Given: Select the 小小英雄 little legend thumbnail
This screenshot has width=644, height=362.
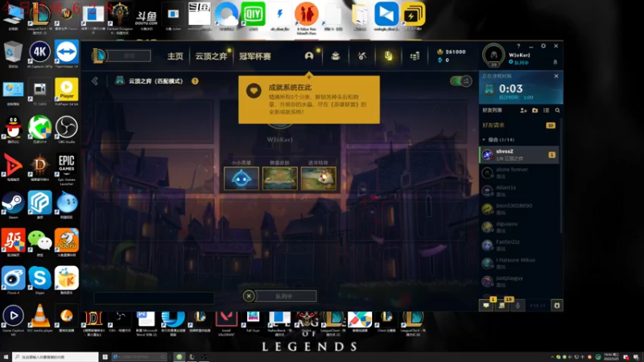Looking at the screenshot, I should pos(241,179).
